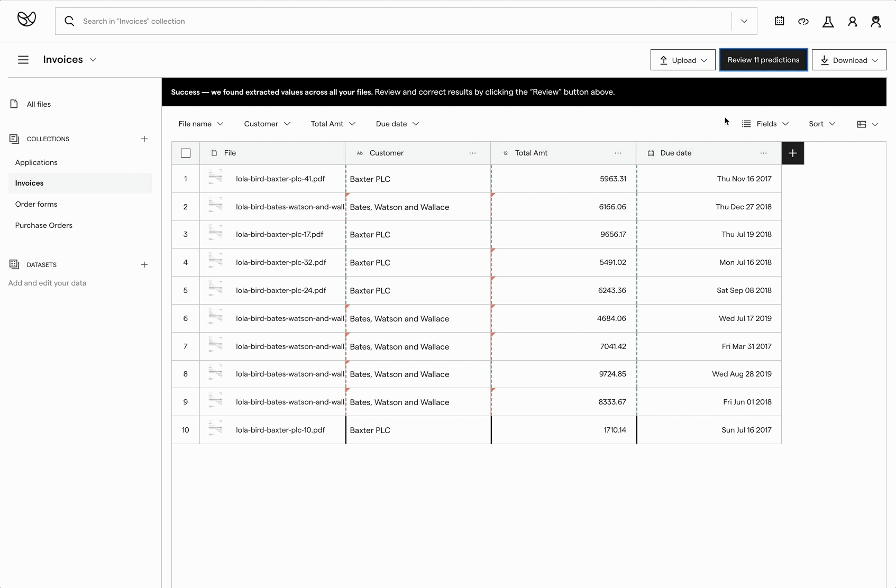Screen dimensions: 896x588
Task: Open the Applications collection
Action: coord(36,162)
